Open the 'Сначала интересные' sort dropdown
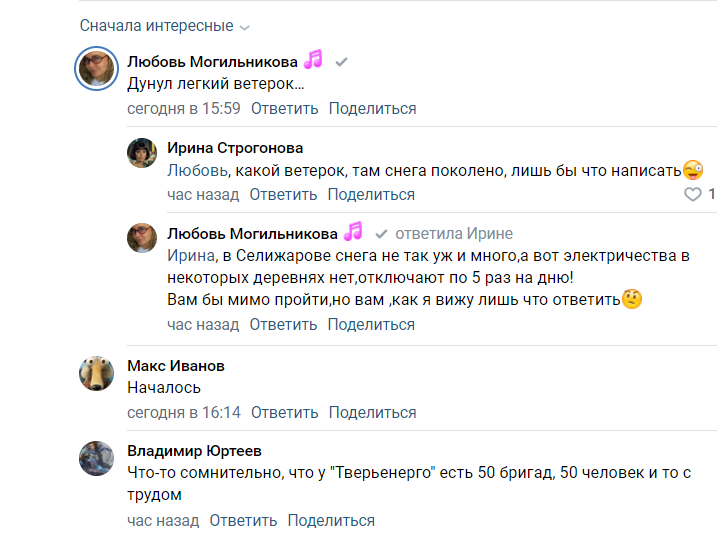Screen dimensions: 725x553 [x=165, y=26]
